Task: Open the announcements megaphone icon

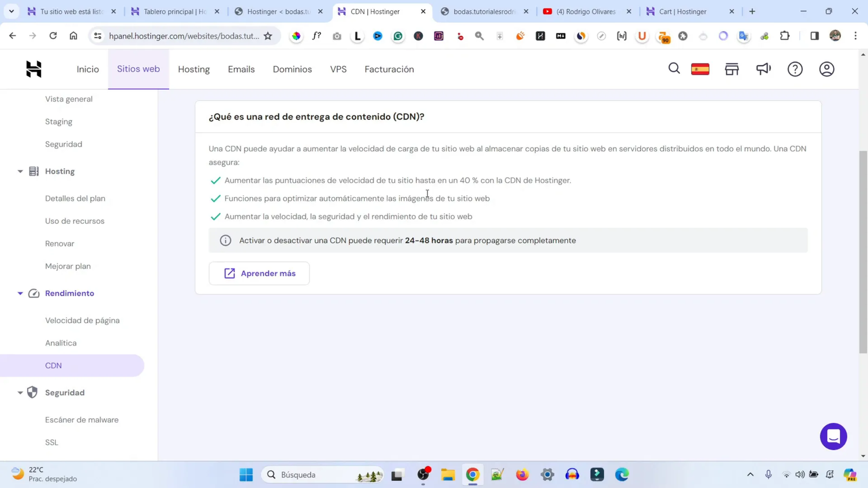Action: click(763, 69)
